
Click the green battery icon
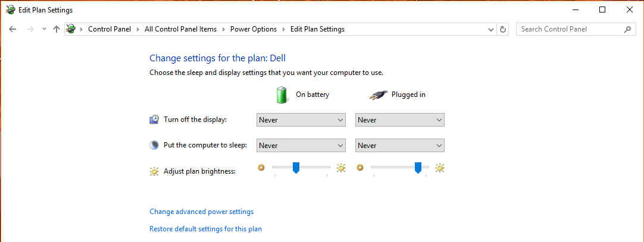282,95
